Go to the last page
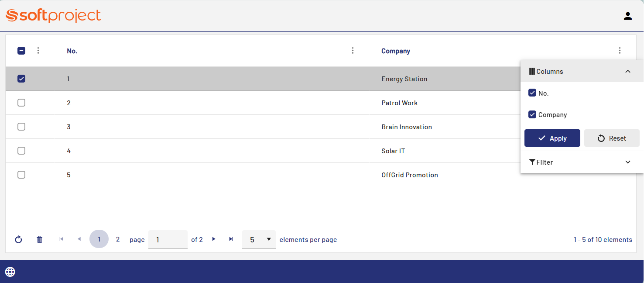644x283 pixels. click(231, 239)
